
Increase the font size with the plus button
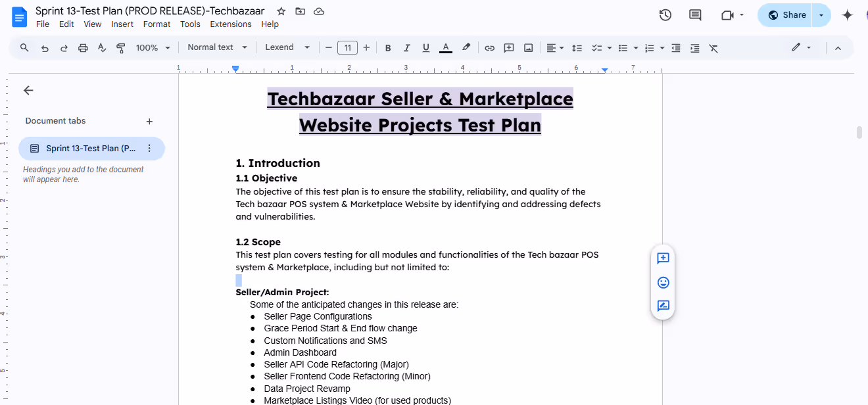point(366,47)
